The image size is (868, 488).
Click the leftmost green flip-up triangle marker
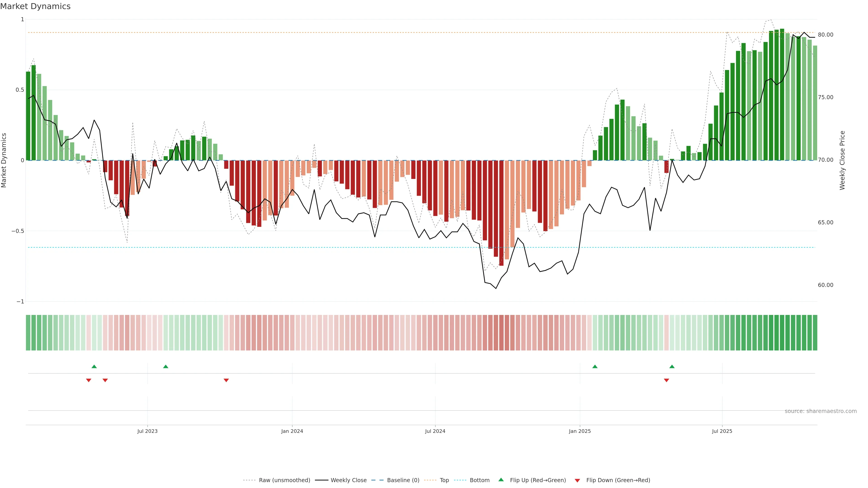94,366
